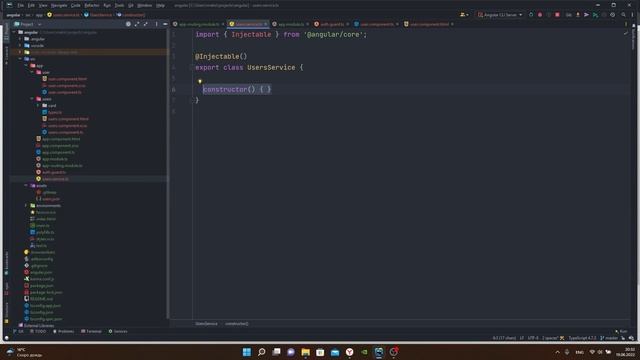Open Windows taskbar search
640x360 pixels.
click(262, 352)
